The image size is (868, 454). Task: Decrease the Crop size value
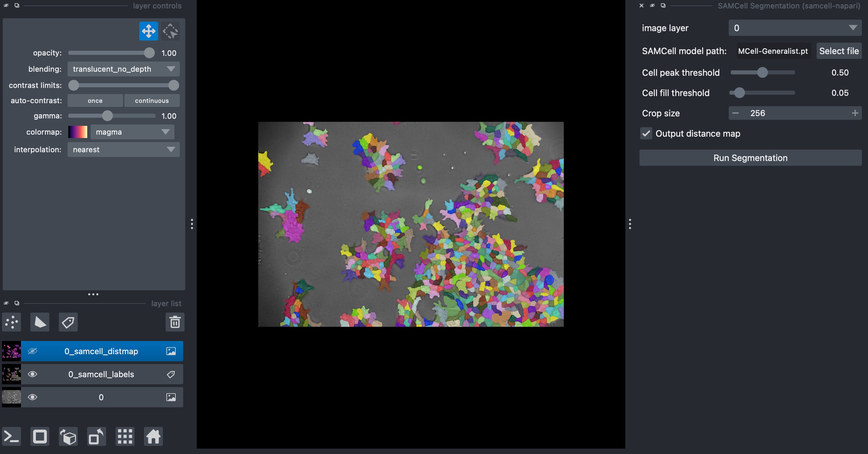point(736,113)
